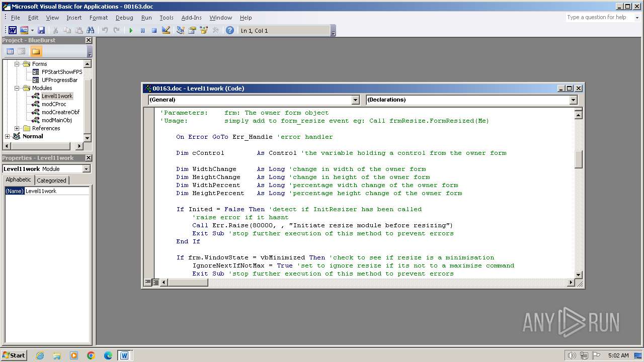
Task: Select FPStartShowFPS form in tree
Action: coord(62,72)
